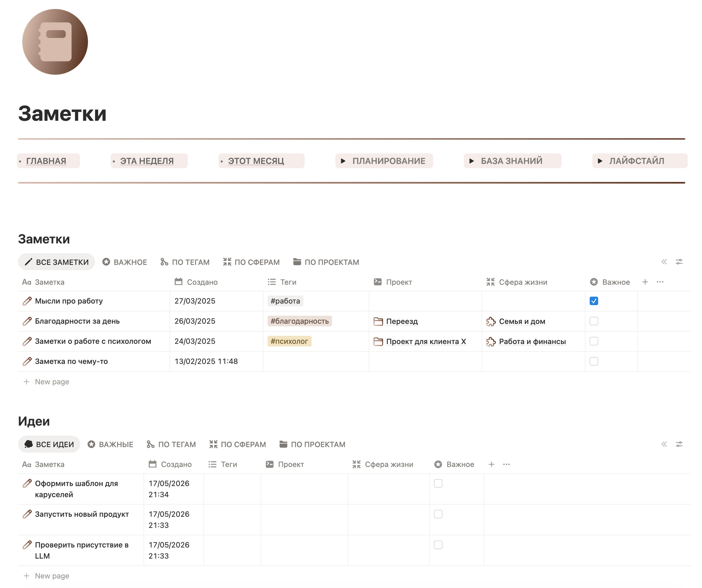Click pencil icon of Заметки о работе с психологом
The image size is (702, 588).
pyautogui.click(x=27, y=341)
